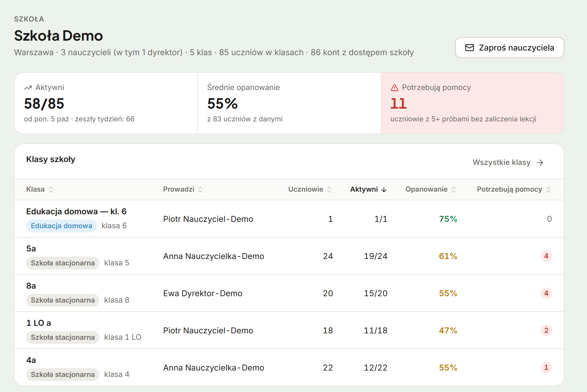Click the Klasa column header label
Viewport: 587px width, 392px height.
[x=35, y=189]
